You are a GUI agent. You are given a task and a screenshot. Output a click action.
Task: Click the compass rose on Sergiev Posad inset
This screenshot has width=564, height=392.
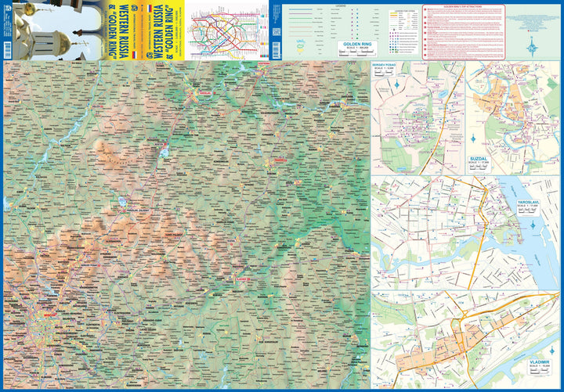tap(397, 85)
